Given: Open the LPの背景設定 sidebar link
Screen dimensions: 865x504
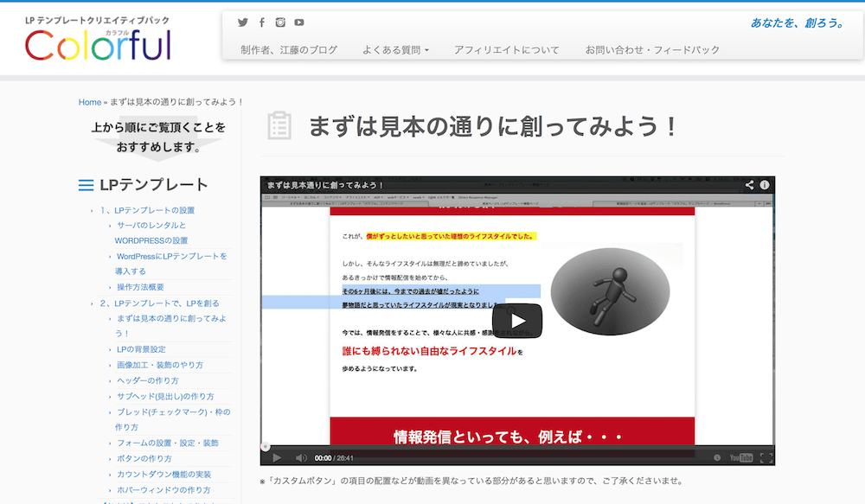Looking at the screenshot, I should coord(141,349).
